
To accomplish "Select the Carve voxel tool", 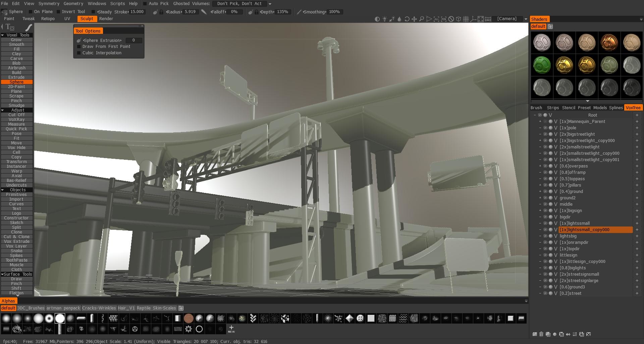I will tap(16, 59).
